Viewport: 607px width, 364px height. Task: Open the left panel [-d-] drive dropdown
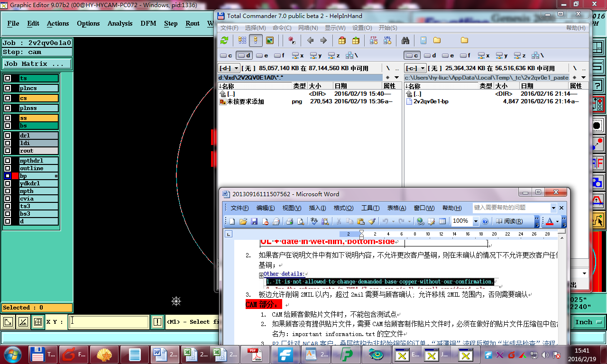(x=229, y=68)
